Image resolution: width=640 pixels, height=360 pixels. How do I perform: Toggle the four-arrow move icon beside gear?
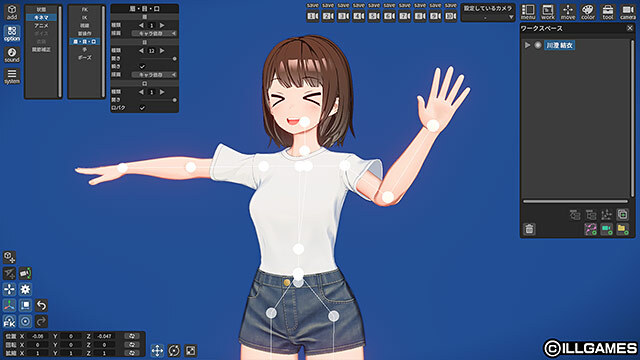coord(9,289)
